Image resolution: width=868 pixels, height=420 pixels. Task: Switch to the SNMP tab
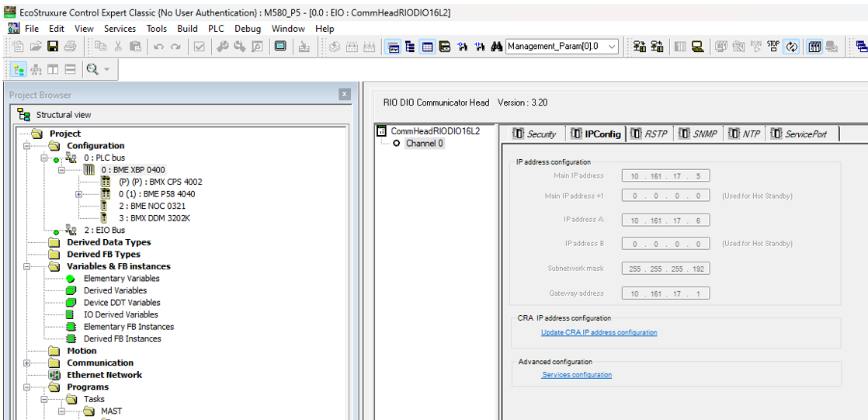tap(697, 134)
